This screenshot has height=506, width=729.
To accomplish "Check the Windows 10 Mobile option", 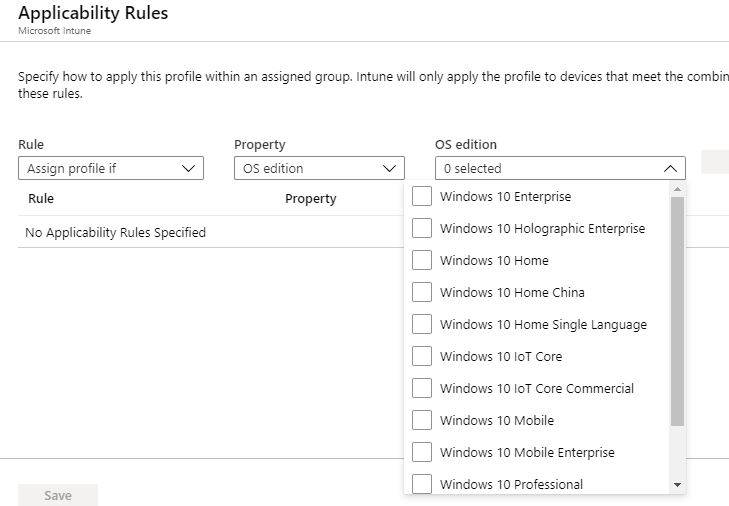I will (x=422, y=420).
